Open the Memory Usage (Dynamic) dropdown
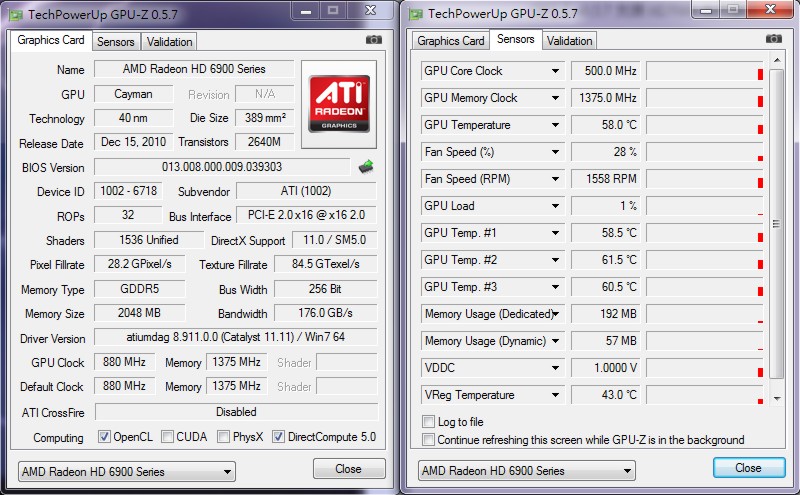Image resolution: width=800 pixels, height=495 pixels. tap(555, 341)
